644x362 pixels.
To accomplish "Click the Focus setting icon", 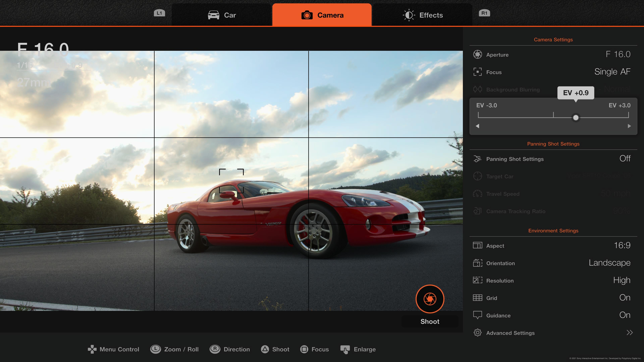I will click(x=478, y=72).
